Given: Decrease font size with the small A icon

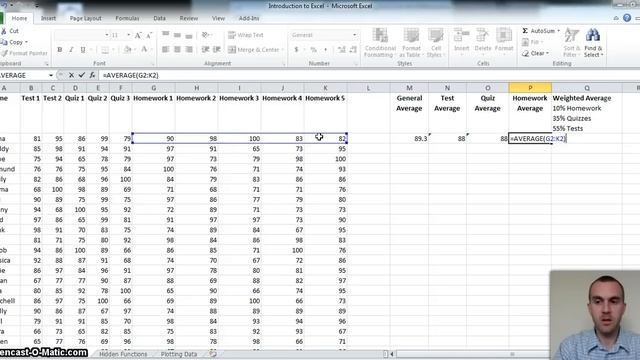Looking at the screenshot, I should (x=149, y=35).
